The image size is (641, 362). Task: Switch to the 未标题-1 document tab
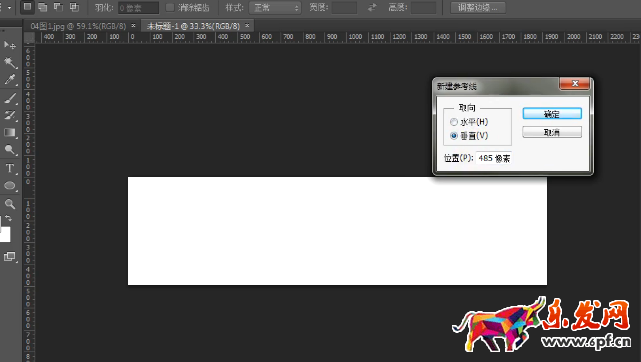pyautogui.click(x=193, y=26)
